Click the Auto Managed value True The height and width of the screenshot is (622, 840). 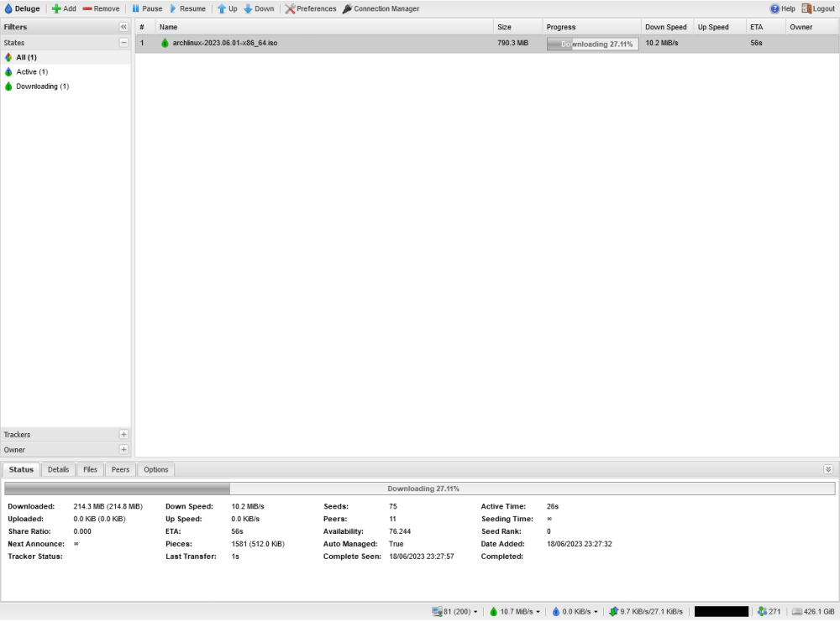396,544
